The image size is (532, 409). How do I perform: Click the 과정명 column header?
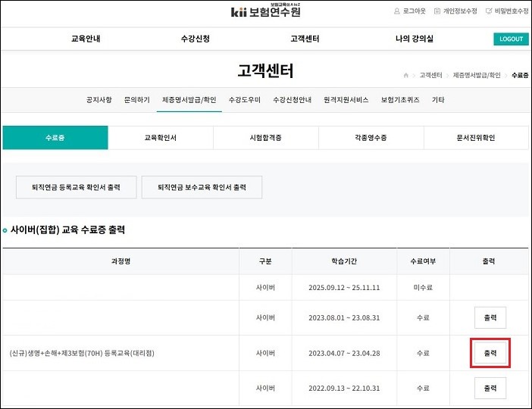tap(120, 261)
